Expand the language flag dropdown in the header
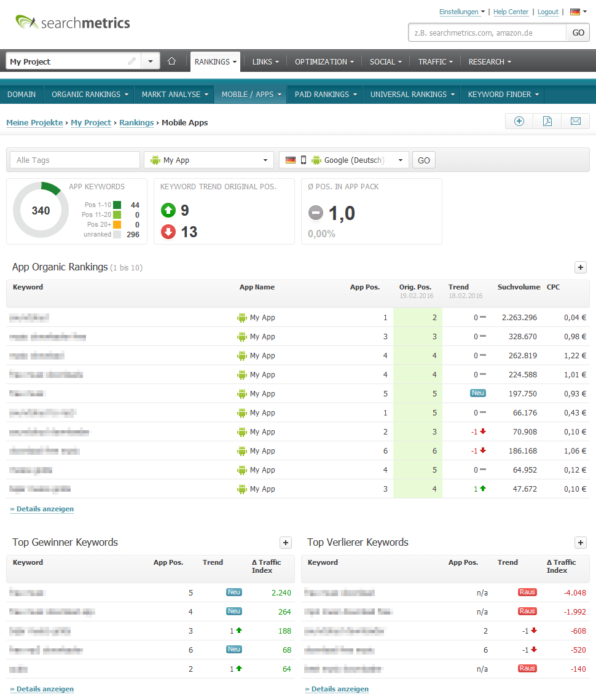This screenshot has height=700, width=596. point(578,11)
